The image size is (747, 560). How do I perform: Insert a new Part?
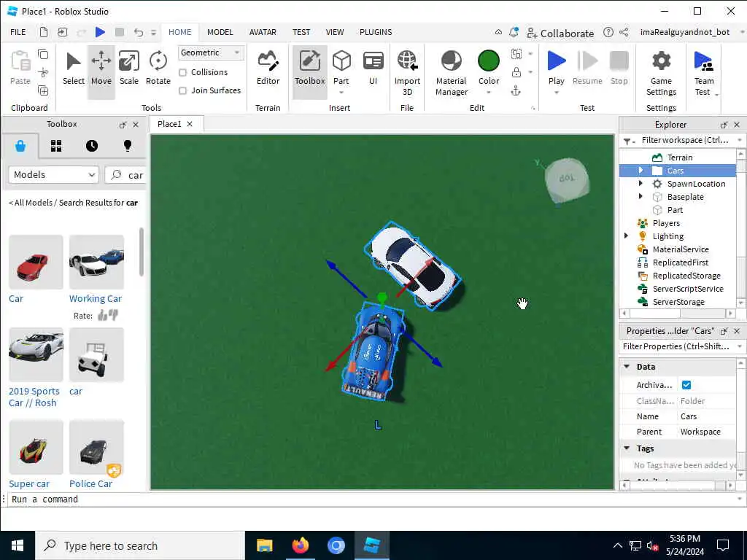[x=341, y=69]
